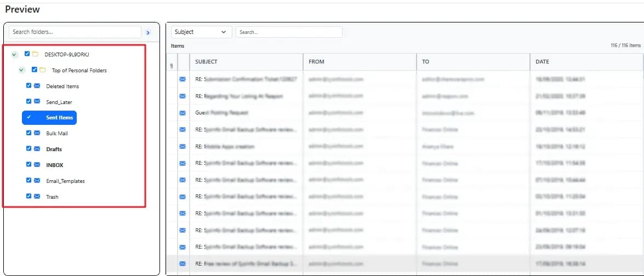Click FROM cell in Guest Posting Request row
644x276 pixels.
(360, 113)
